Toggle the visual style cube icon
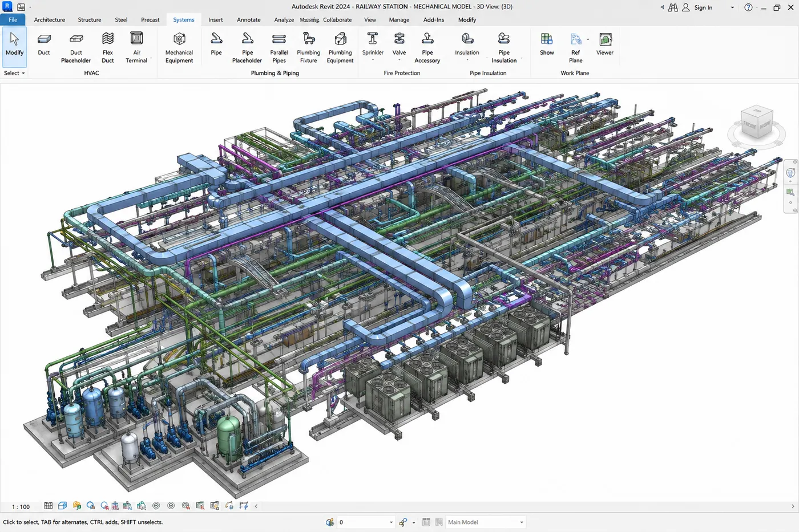Screen dimensions: 799x532 pyautogui.click(x=63, y=506)
